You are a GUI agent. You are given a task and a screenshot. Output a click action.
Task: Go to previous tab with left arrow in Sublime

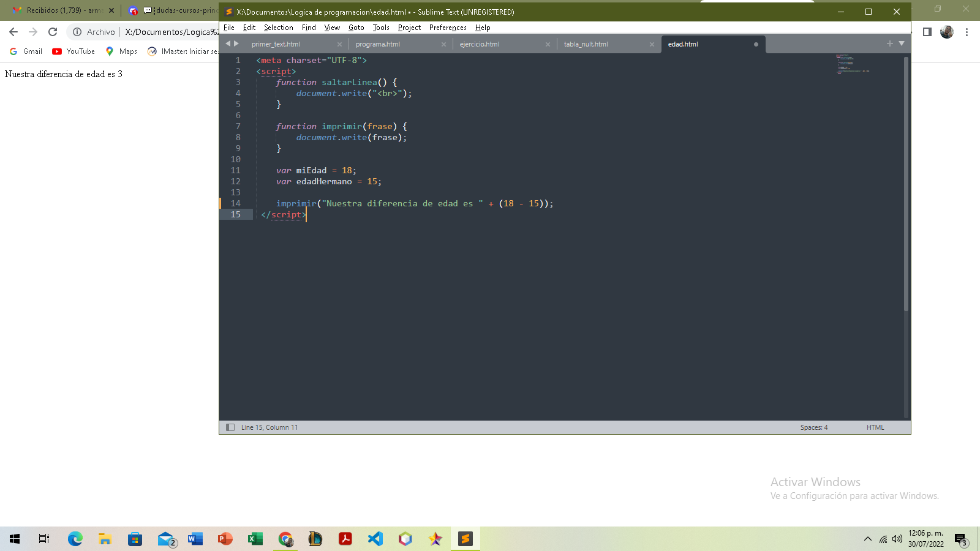228,43
